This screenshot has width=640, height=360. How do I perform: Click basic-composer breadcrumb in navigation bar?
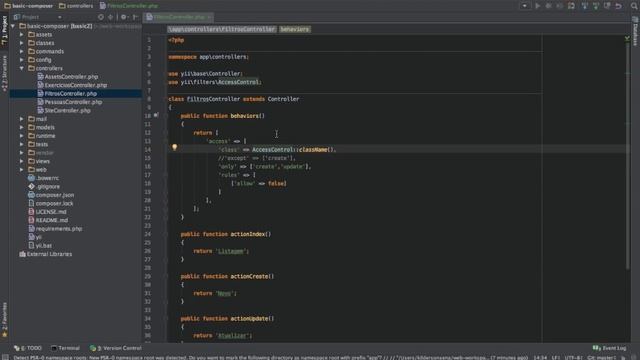[x=29, y=6]
